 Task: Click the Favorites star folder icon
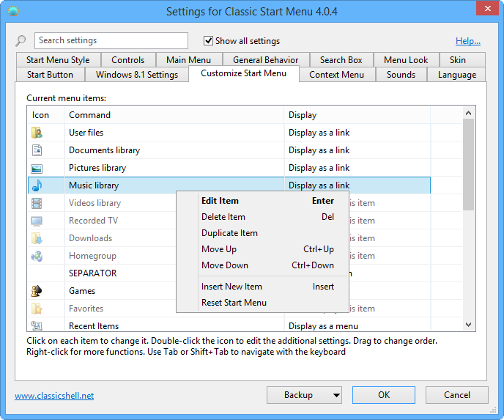[37, 309]
